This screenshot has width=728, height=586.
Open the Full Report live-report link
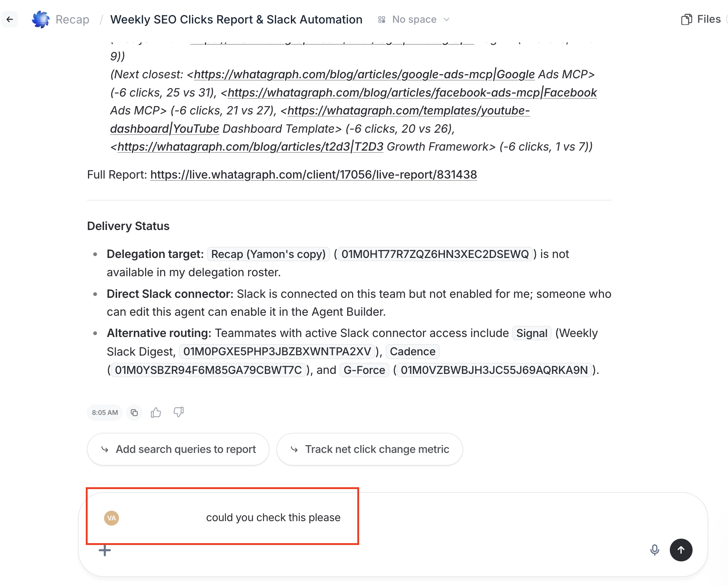(x=314, y=174)
